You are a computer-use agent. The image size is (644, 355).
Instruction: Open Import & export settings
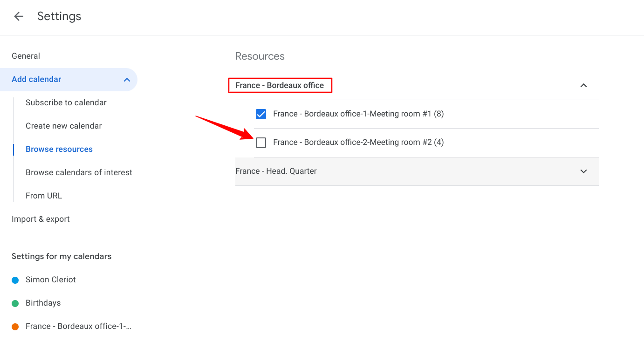41,219
